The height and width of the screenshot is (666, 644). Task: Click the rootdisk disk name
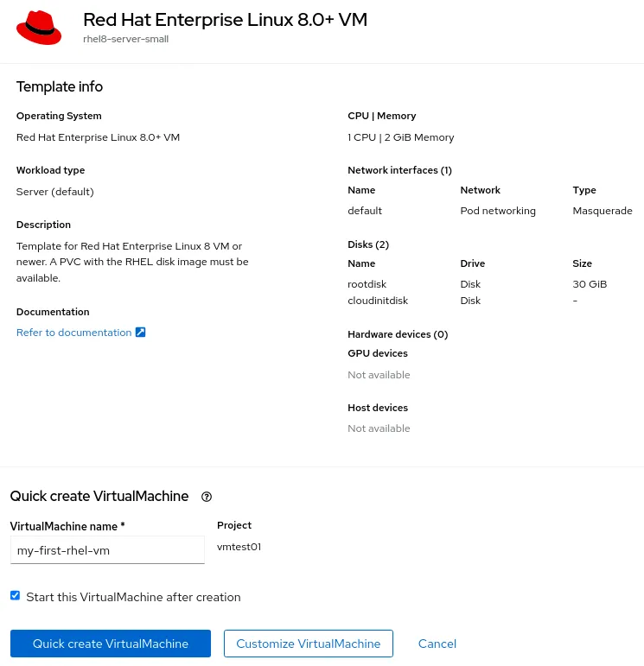[367, 284]
